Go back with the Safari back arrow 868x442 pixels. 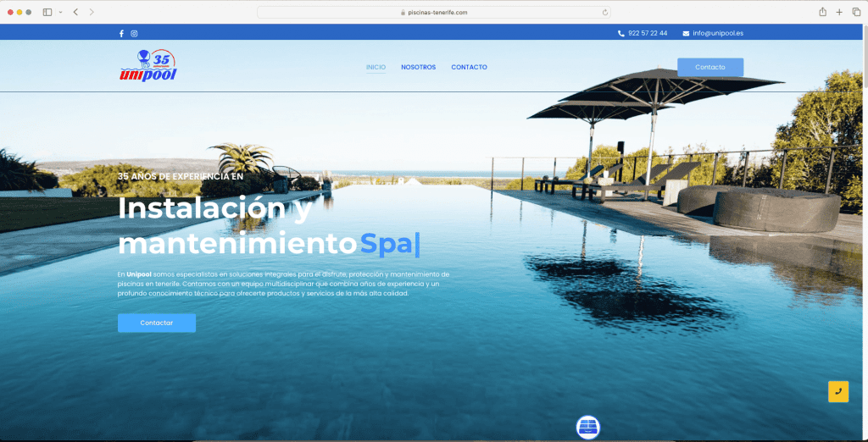click(75, 12)
